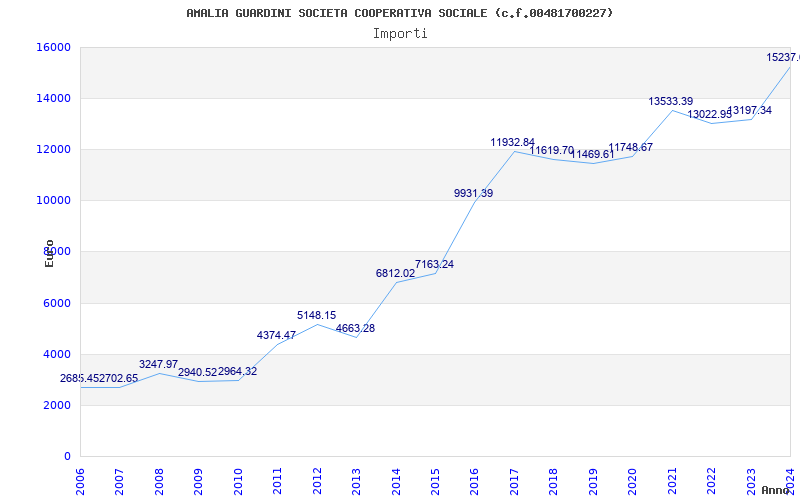Click the x-axis year 2015
Screen dimensions: 800x500
[x=435, y=481]
